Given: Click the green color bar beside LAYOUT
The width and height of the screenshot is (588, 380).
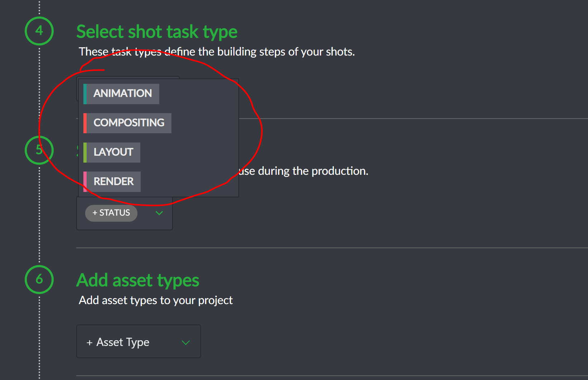Looking at the screenshot, I should (85, 152).
